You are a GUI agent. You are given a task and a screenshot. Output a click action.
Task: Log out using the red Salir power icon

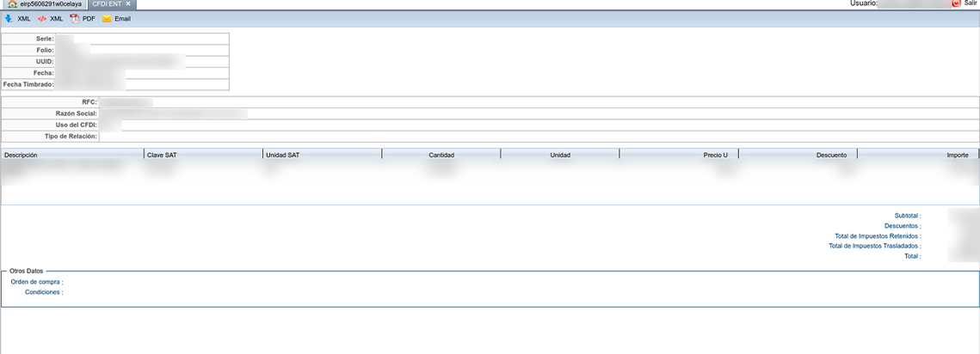(x=956, y=3)
